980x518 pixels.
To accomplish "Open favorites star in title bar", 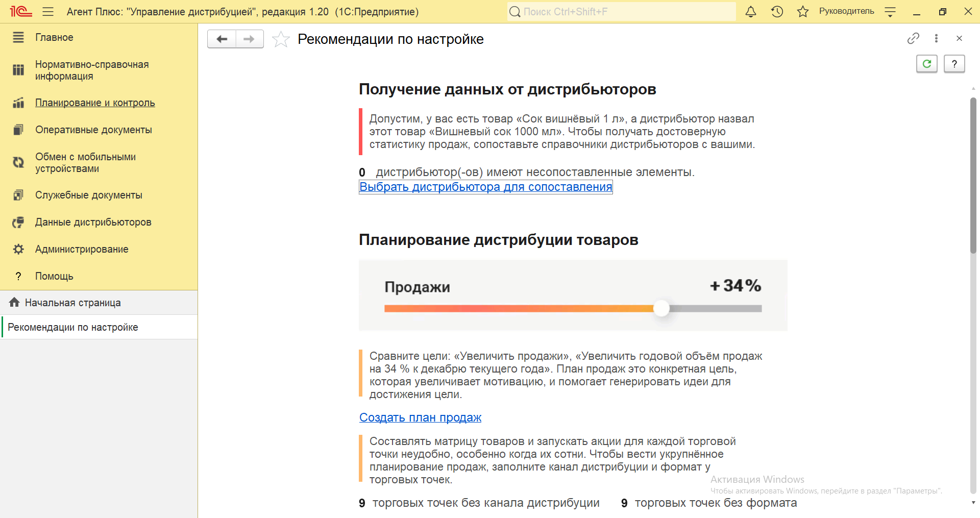I will tap(803, 11).
